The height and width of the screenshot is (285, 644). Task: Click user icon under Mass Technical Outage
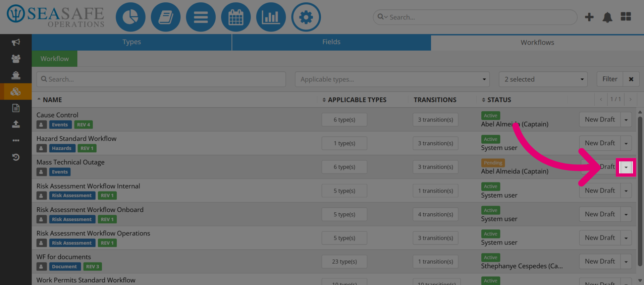(x=41, y=172)
